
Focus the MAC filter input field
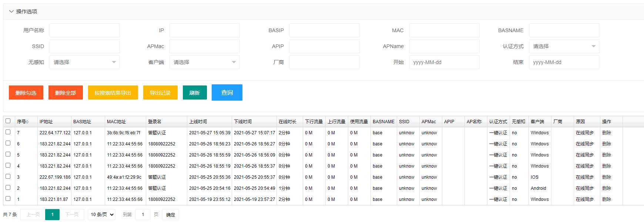click(x=444, y=30)
